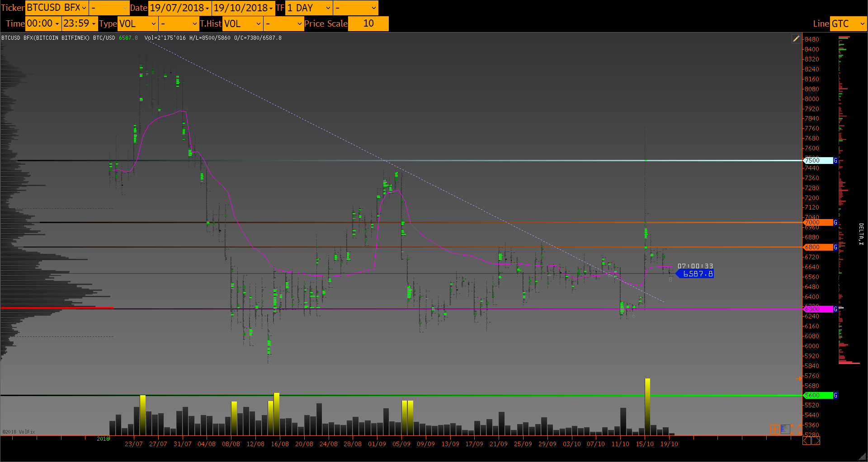Screen dimensions: 868x462
Task: Click the G marker on 7500 level
Action: click(x=835, y=160)
